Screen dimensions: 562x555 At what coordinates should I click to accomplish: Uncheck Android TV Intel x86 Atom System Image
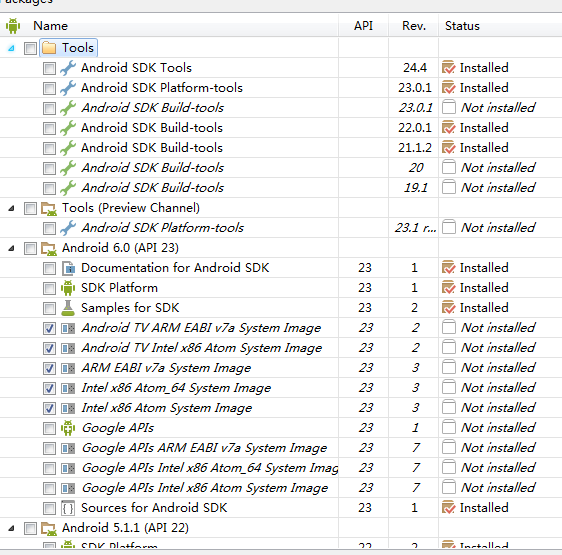49,348
